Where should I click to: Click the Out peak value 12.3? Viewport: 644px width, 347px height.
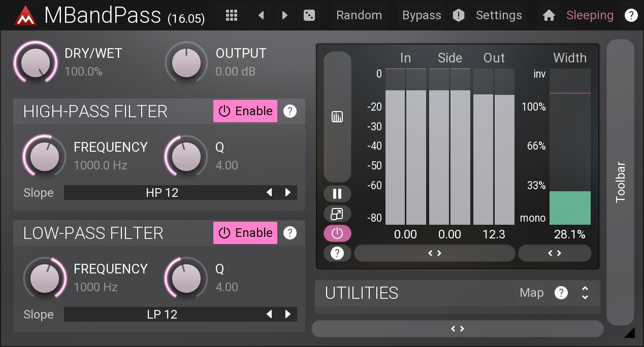[494, 234]
